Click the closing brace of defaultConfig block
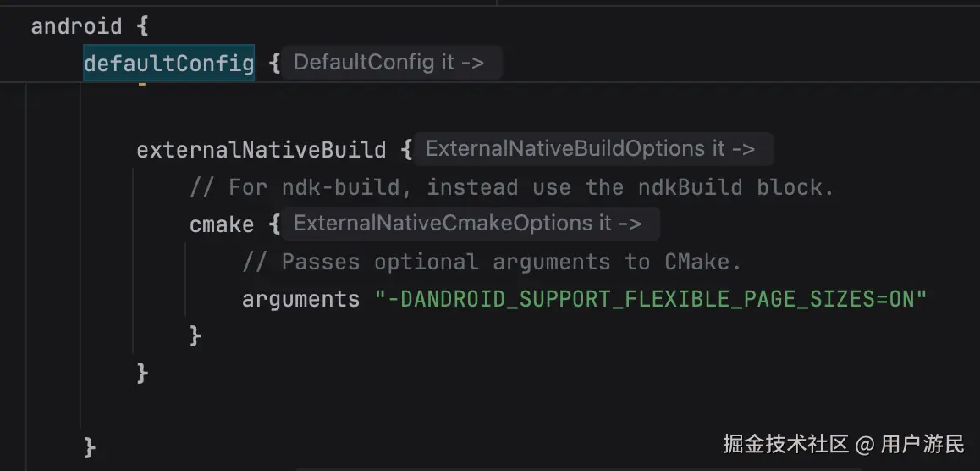 coord(90,447)
